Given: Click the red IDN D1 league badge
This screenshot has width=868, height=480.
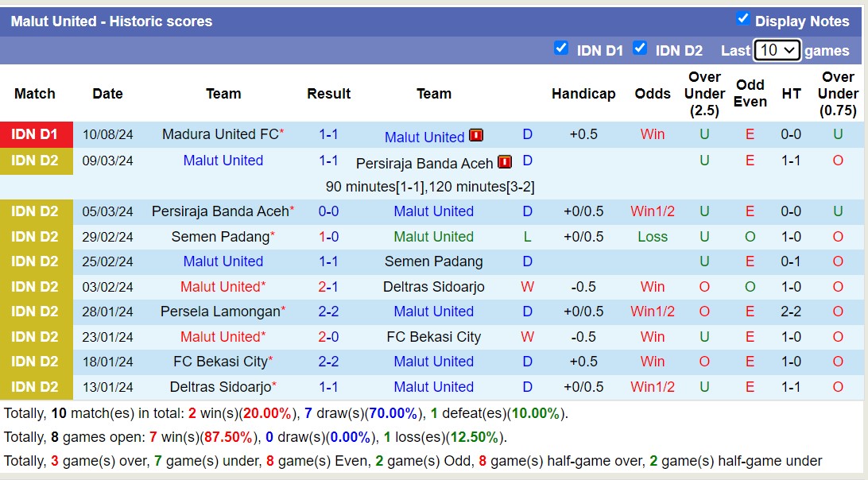Looking at the screenshot, I should (x=36, y=134).
